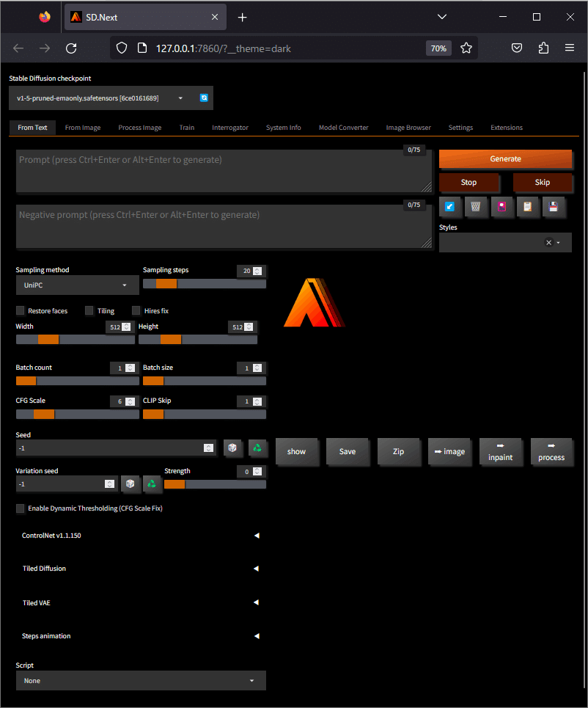Refresh the checkpoint list with blue icon
Screen dimensions: 588x708
click(204, 98)
